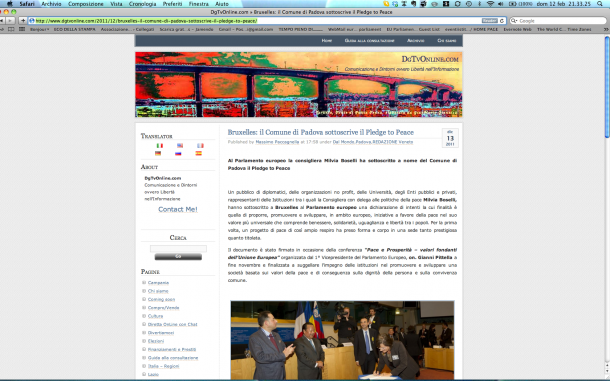Open the Safari menu
This screenshot has width=610, height=381.
27,4
